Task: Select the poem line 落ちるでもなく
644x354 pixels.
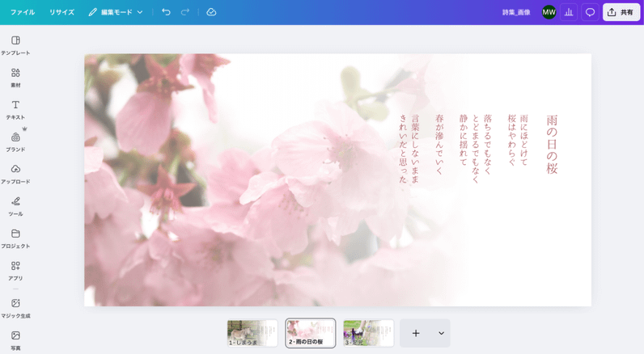Action: tap(488, 145)
